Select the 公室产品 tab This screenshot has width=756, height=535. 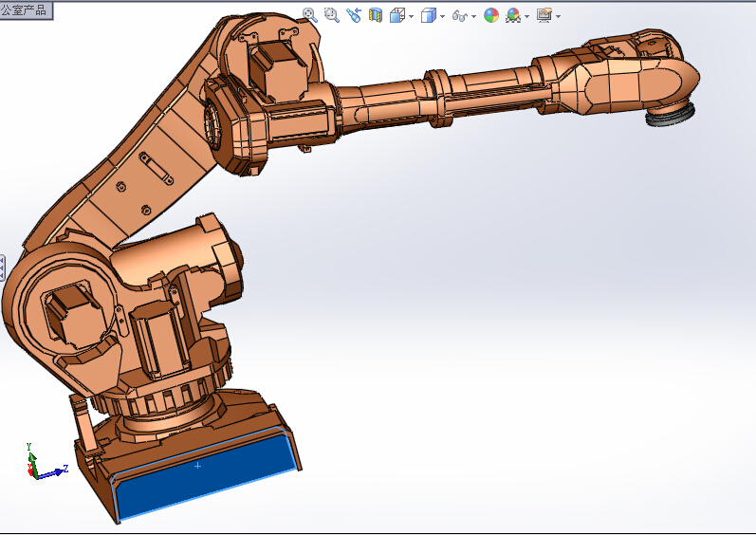pos(26,9)
